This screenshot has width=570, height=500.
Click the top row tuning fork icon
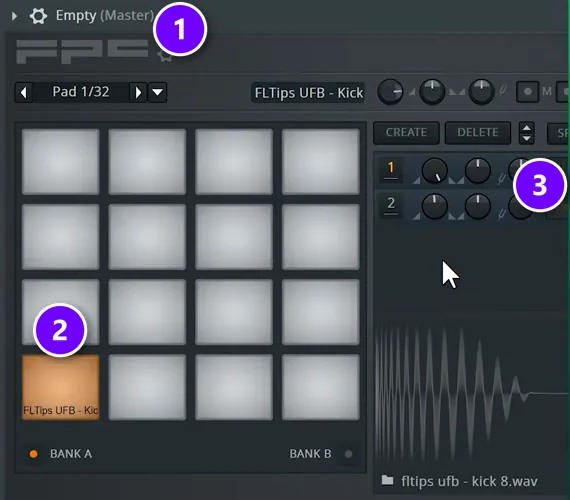(502, 91)
